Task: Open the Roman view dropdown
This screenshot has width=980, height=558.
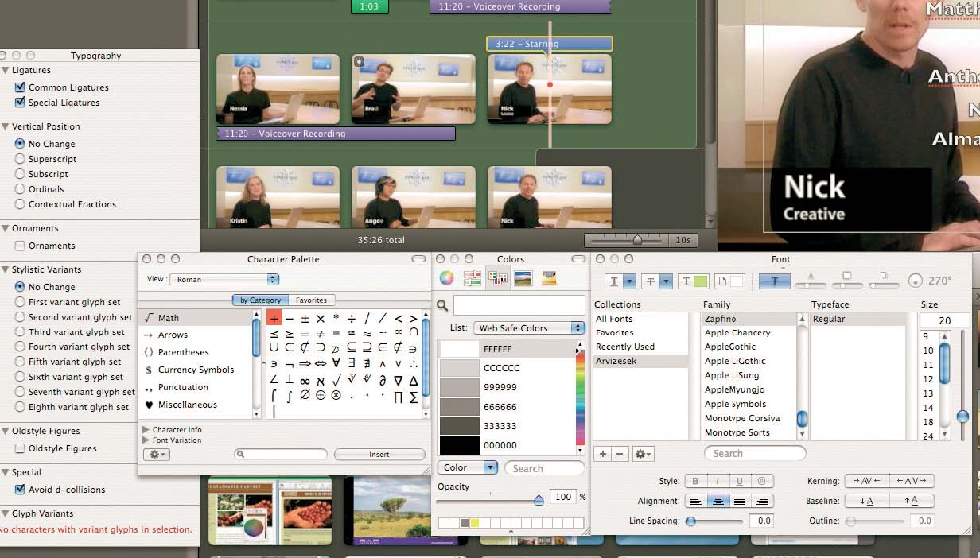Action: [x=225, y=280]
